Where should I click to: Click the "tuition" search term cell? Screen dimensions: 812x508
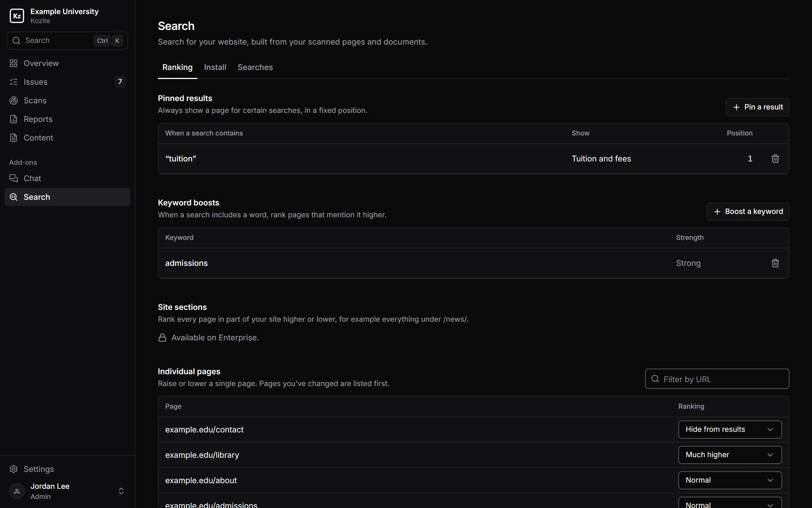[x=180, y=159]
